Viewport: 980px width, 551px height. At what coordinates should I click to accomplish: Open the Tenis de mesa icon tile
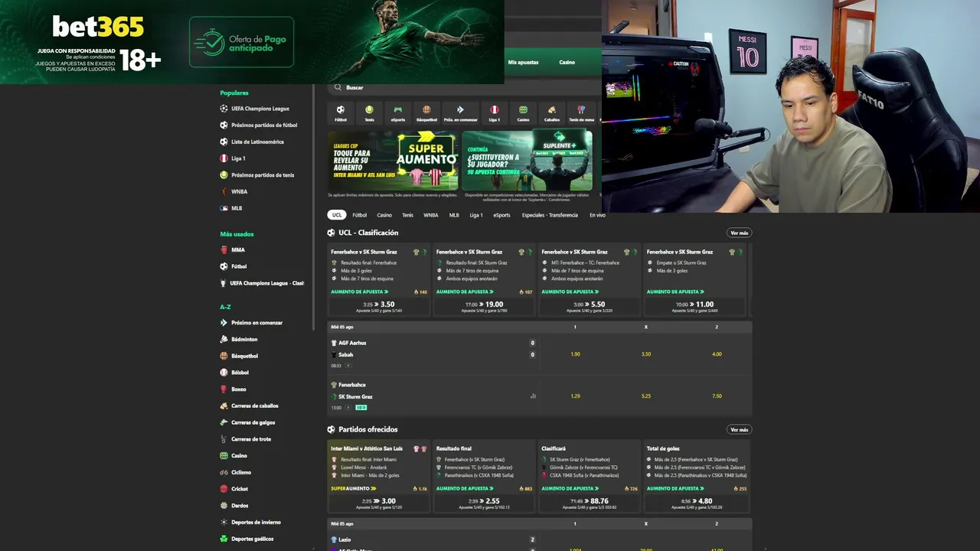click(581, 112)
